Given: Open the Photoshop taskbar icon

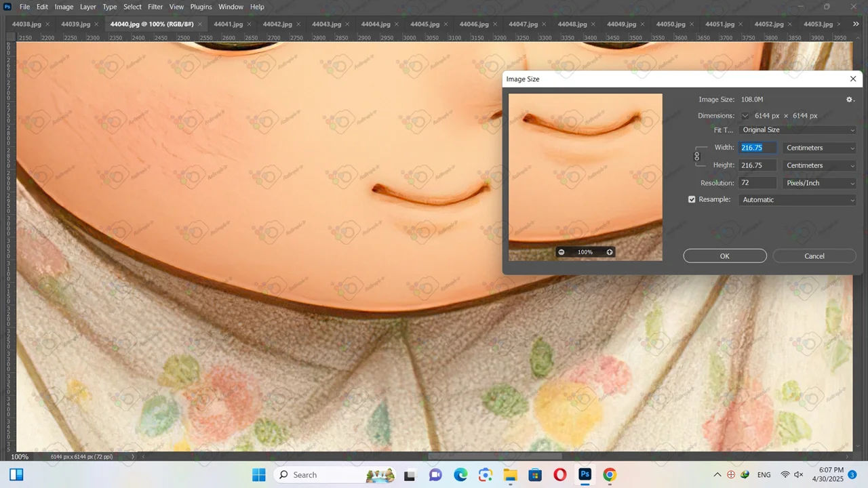Looking at the screenshot, I should click(585, 474).
